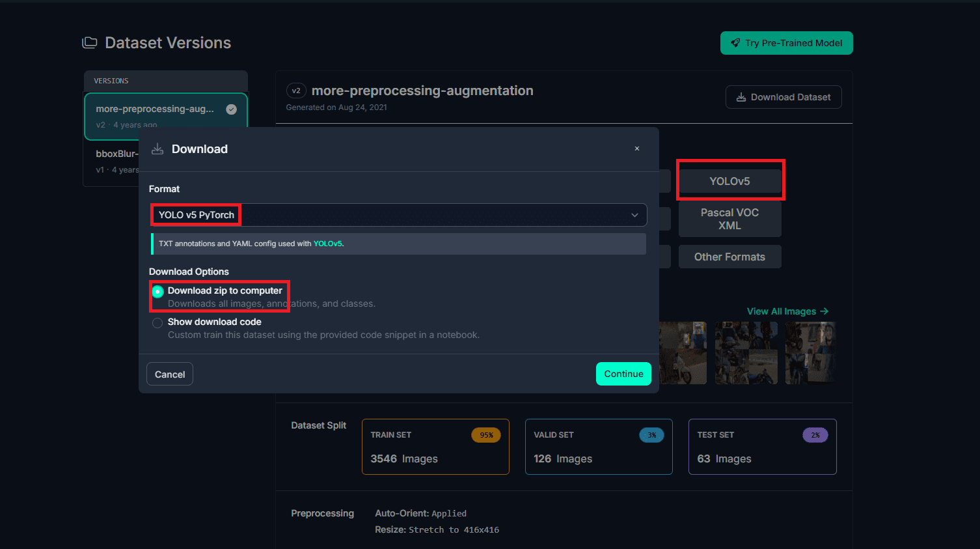Expand format list using the chevron arrow
980x549 pixels.
[634, 215]
